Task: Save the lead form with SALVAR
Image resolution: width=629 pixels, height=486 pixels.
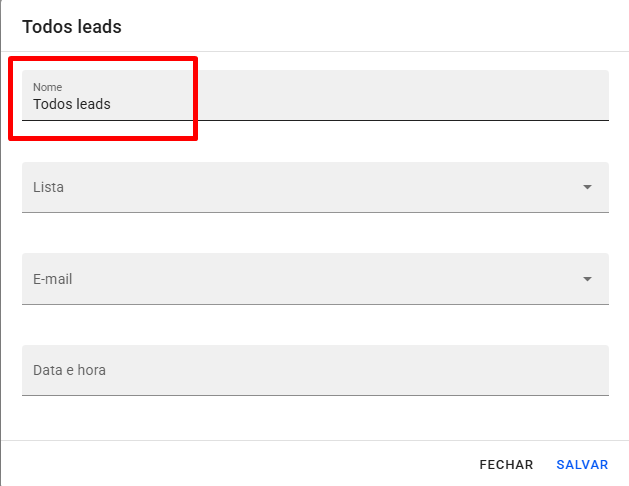Action: coord(582,465)
